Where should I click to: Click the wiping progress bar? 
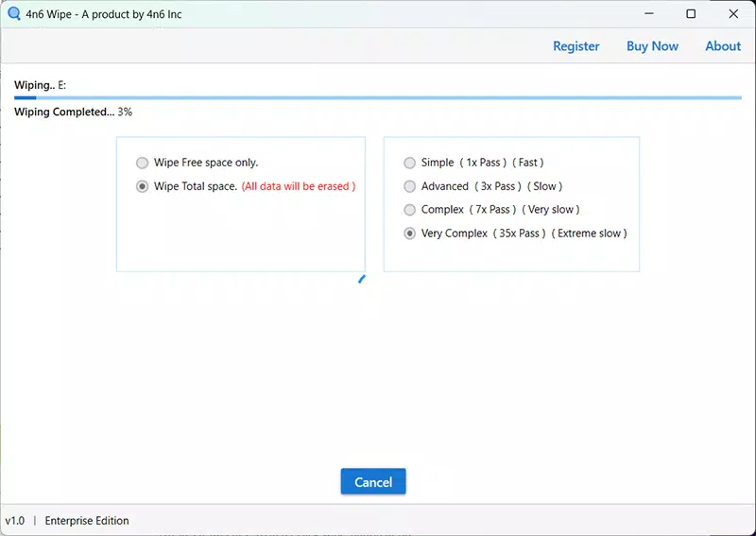pyautogui.click(x=377, y=98)
